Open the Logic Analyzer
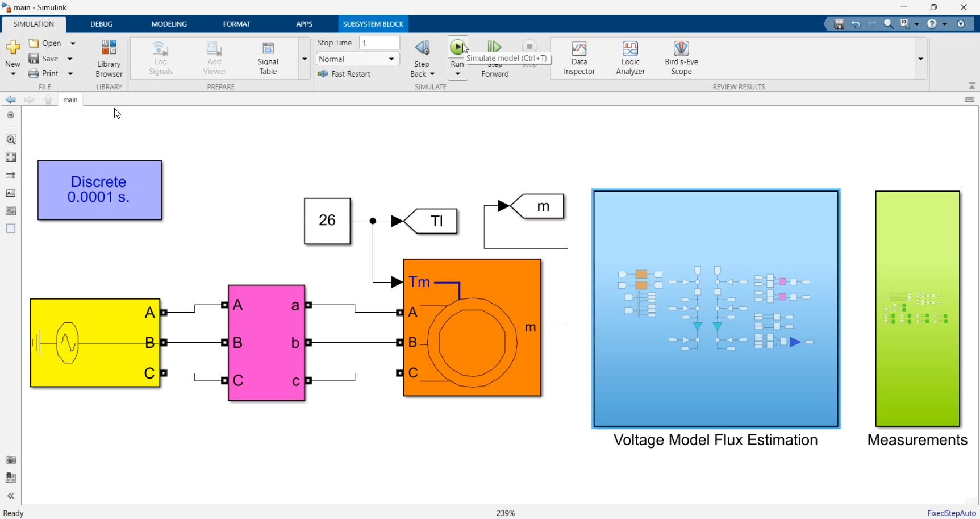The width and height of the screenshot is (980, 519). [x=631, y=59]
